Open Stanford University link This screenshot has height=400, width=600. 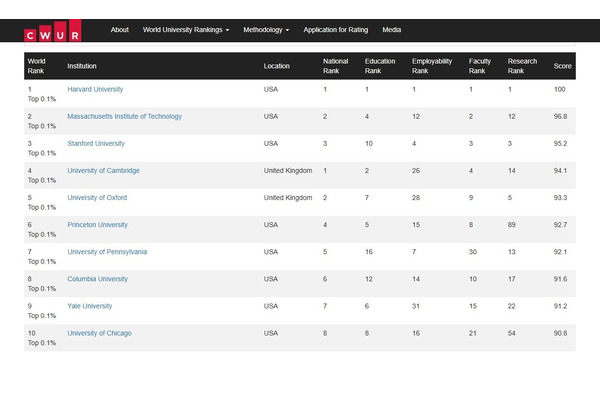[96, 144]
